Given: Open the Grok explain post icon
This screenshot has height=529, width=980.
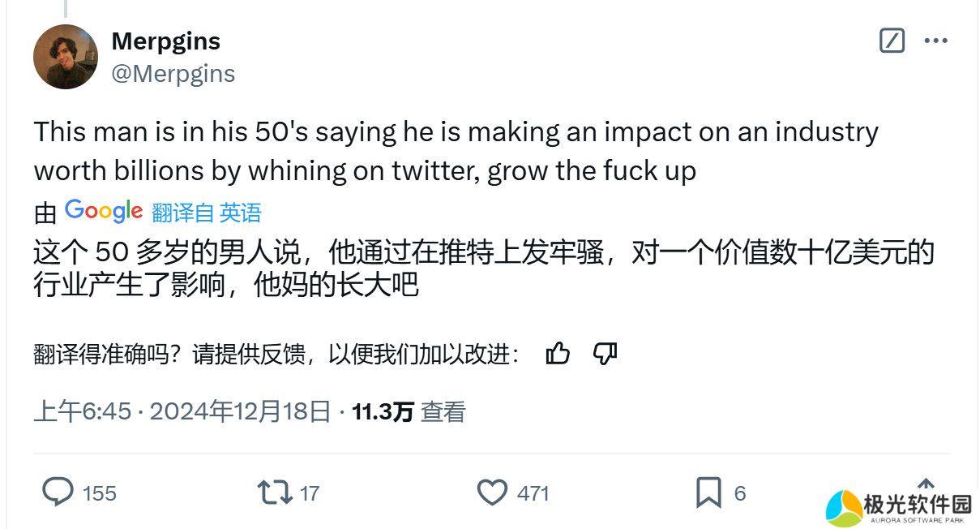Looking at the screenshot, I should coord(892,41).
